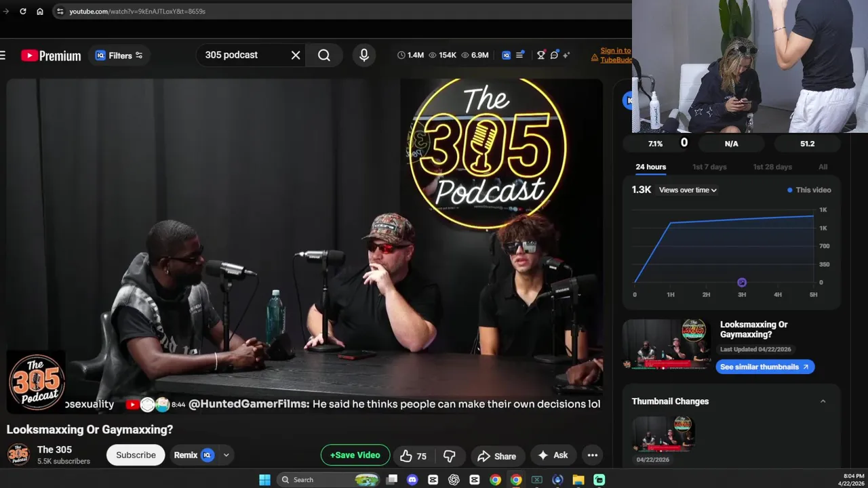This screenshot has height=488, width=868.
Task: Click Sign in to TubeBuddy link
Action: [x=611, y=55]
